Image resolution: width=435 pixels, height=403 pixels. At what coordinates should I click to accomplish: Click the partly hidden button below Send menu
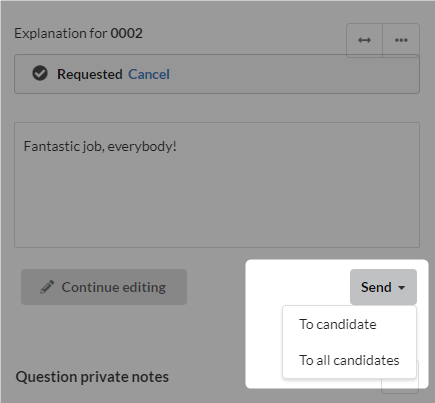(400, 385)
